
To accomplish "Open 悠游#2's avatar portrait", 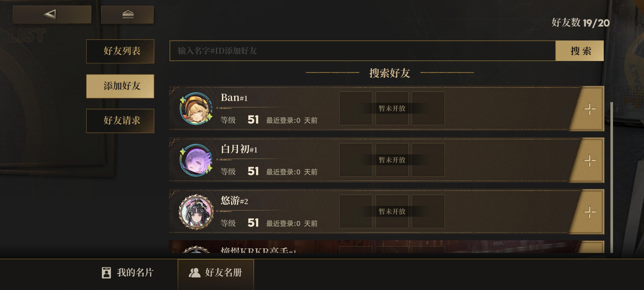I will (196, 212).
